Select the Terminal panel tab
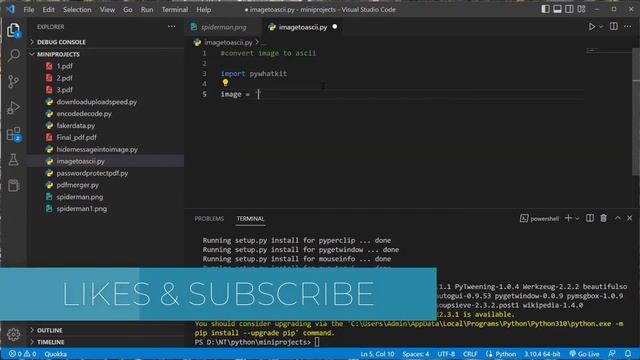Screen dimensions: 640x360 click(x=250, y=219)
